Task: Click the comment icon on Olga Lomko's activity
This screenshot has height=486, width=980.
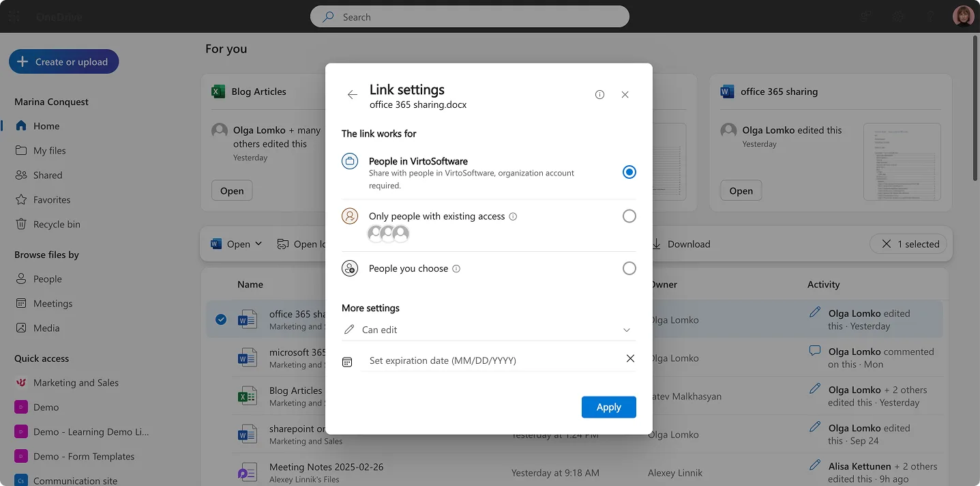Action: [814, 350]
